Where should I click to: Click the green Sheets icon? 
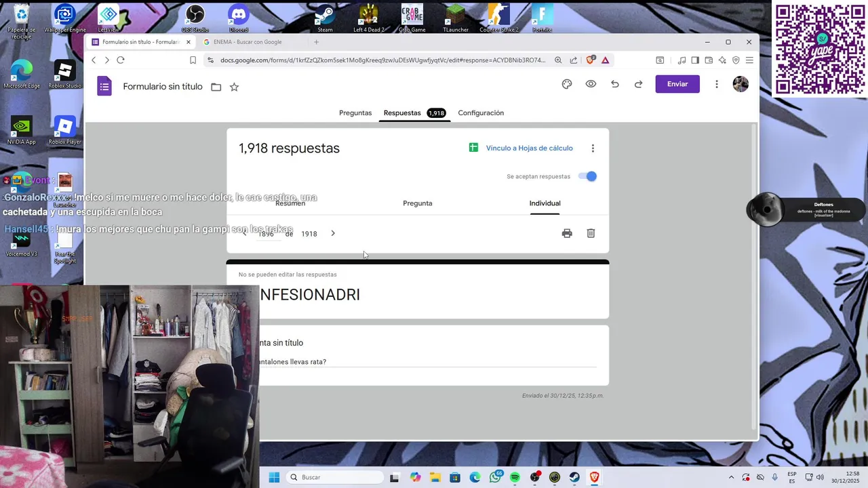point(474,148)
